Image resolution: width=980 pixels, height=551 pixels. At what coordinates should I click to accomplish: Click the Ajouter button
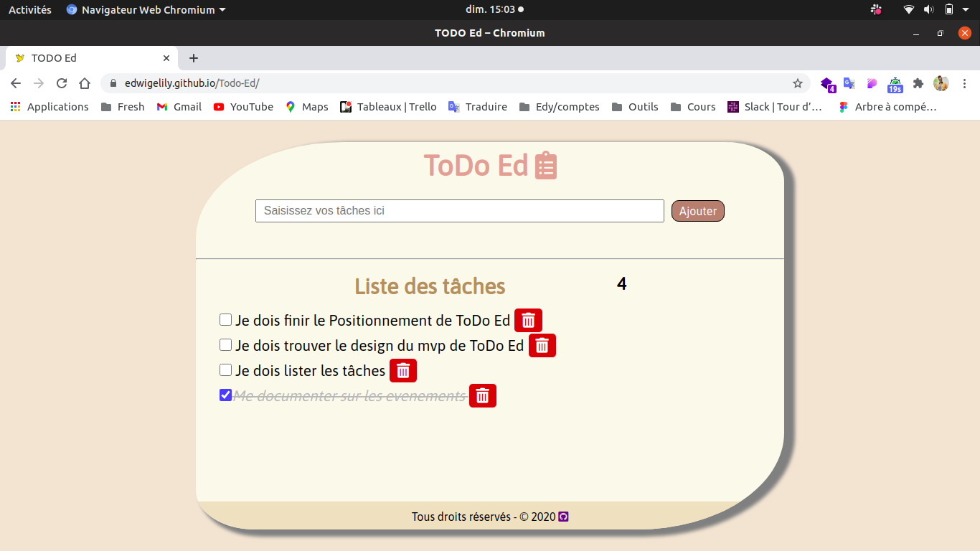point(698,211)
